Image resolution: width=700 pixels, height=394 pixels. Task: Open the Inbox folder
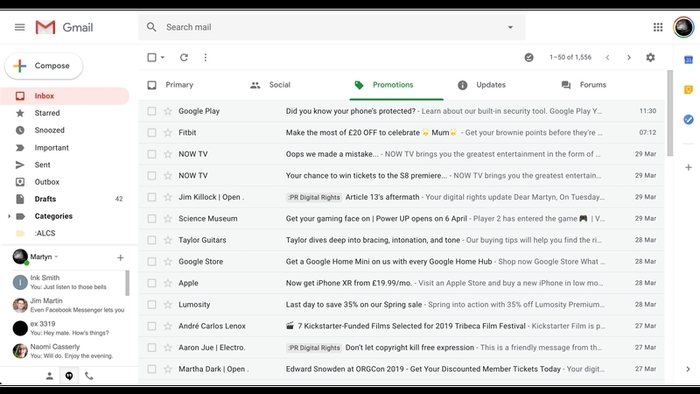pyautogui.click(x=65, y=96)
